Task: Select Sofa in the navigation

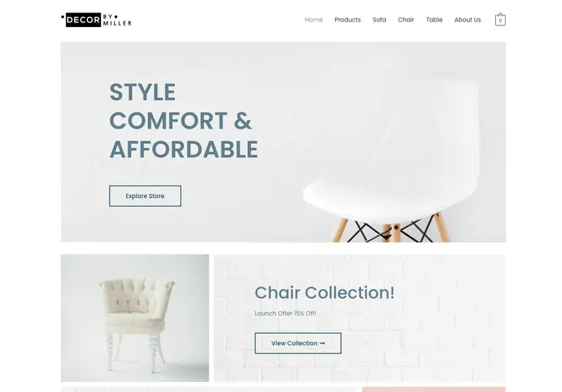Action: coord(380,20)
